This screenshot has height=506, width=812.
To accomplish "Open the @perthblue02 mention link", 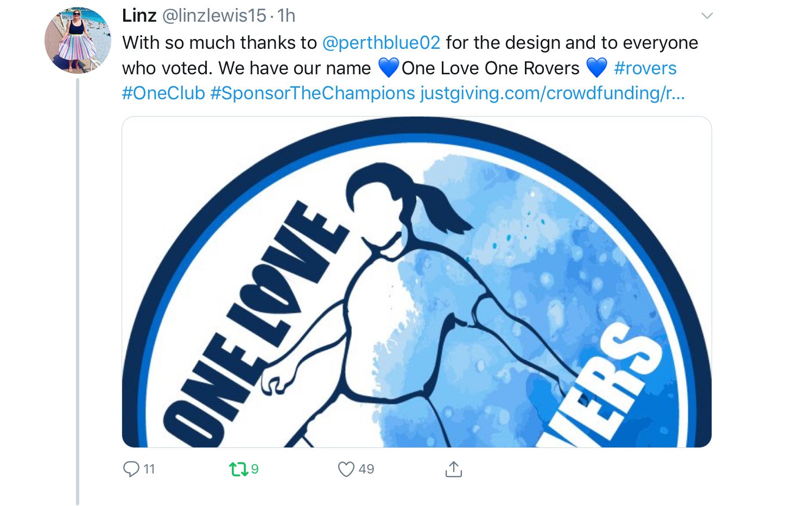I will 381,43.
